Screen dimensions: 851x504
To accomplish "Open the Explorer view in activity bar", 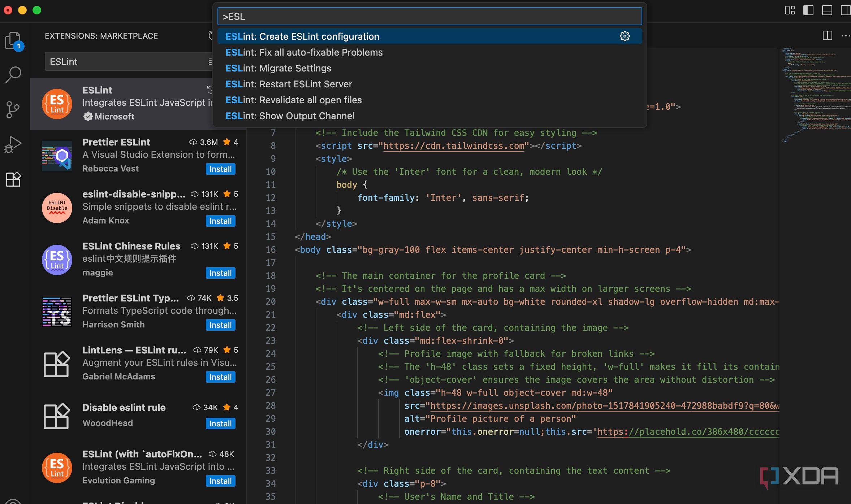I will click(13, 40).
